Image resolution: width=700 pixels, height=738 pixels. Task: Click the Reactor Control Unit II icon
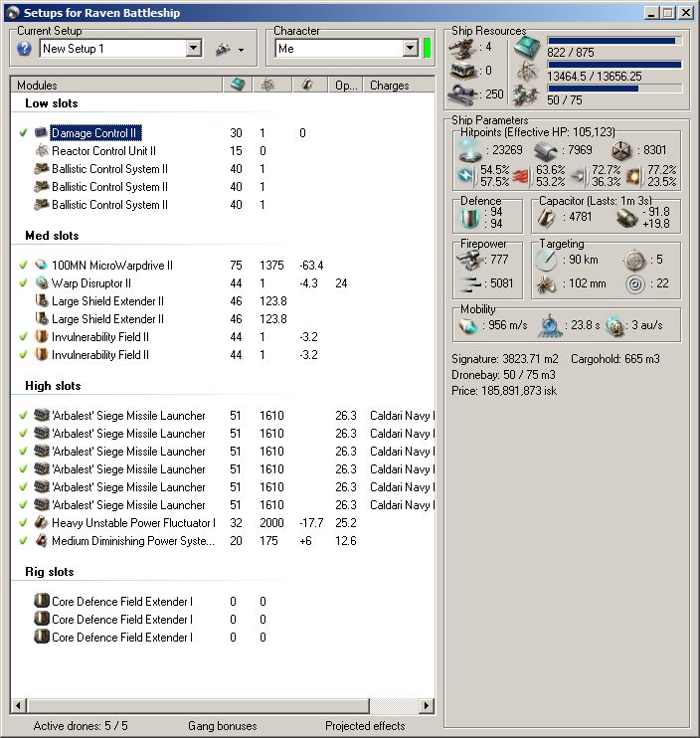tap(42, 150)
